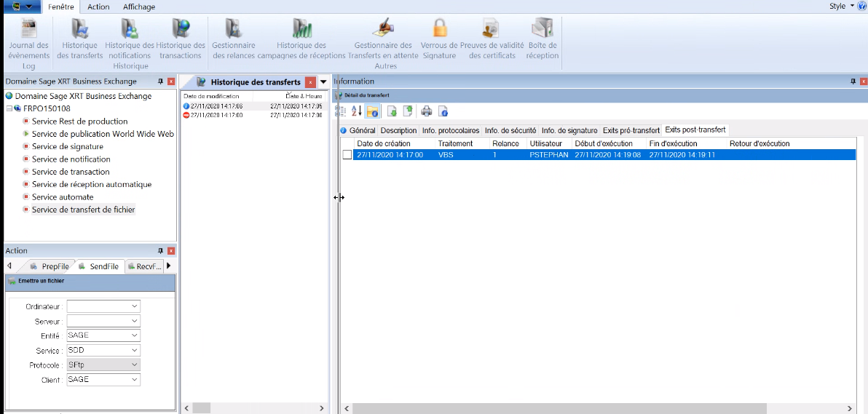The image size is (868, 414).
Task: Pin the Information panel
Action: 853,81
